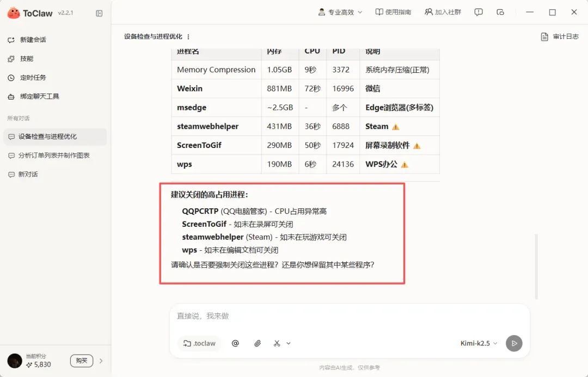The height and width of the screenshot is (377, 588).
Task: Start a new conversation via 新建会话
Action: 27,40
